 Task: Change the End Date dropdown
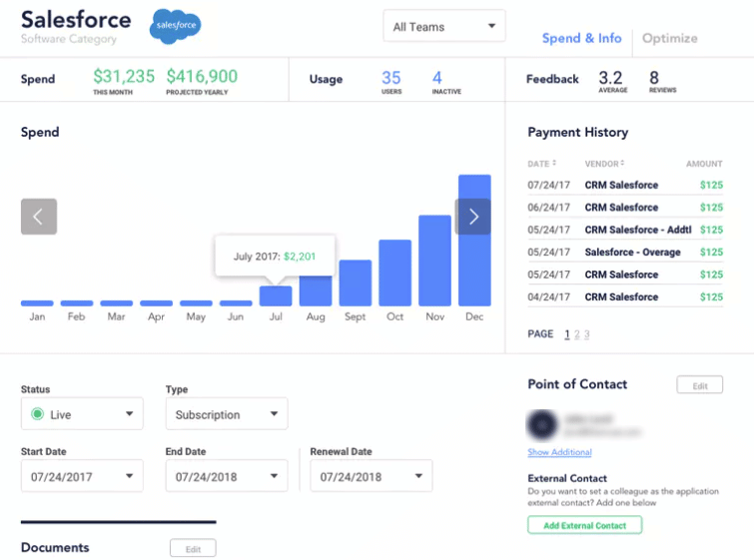click(x=226, y=476)
